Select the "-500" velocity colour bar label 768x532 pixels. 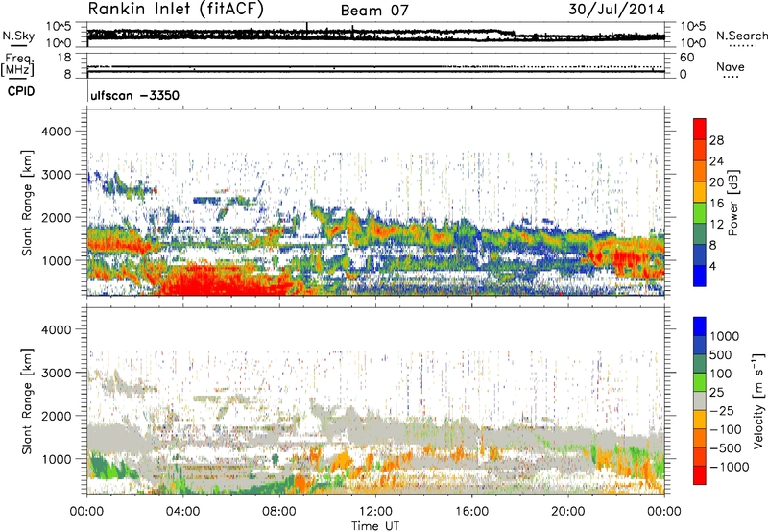(726, 448)
